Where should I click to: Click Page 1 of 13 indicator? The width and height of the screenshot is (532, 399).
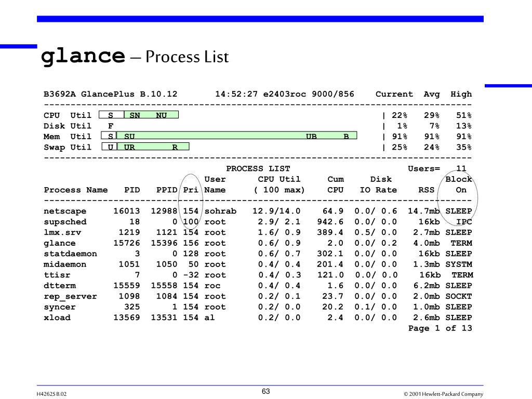point(440,328)
